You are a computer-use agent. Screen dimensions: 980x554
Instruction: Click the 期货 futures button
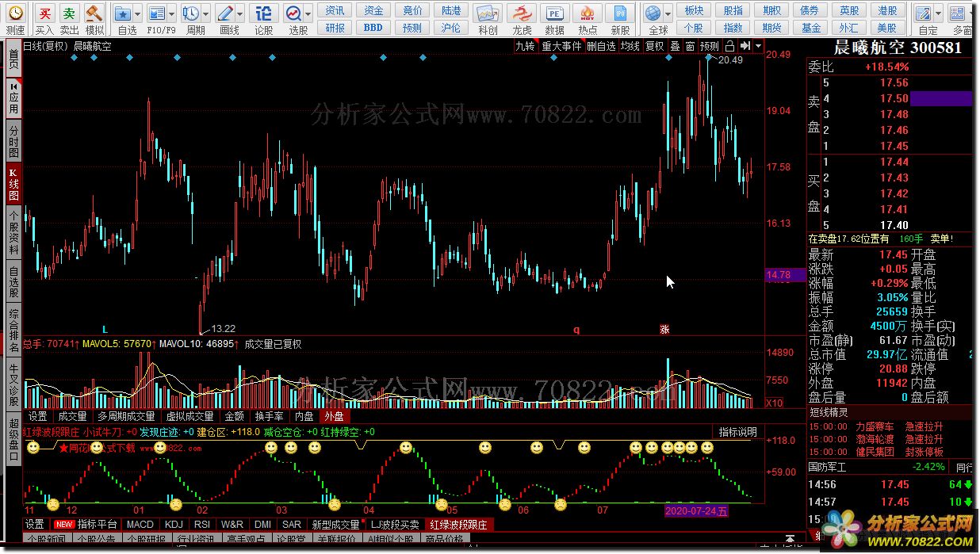coord(771,27)
